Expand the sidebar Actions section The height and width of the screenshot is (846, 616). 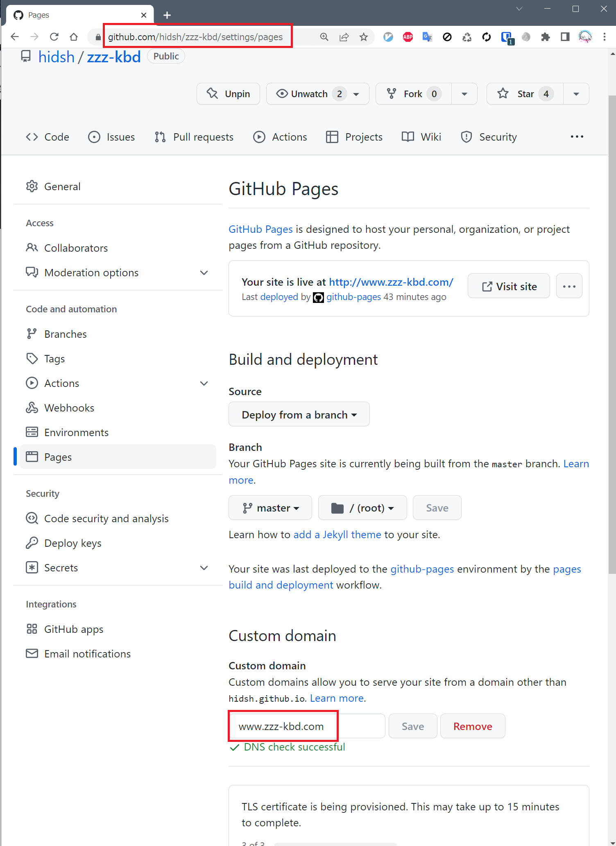118,383
